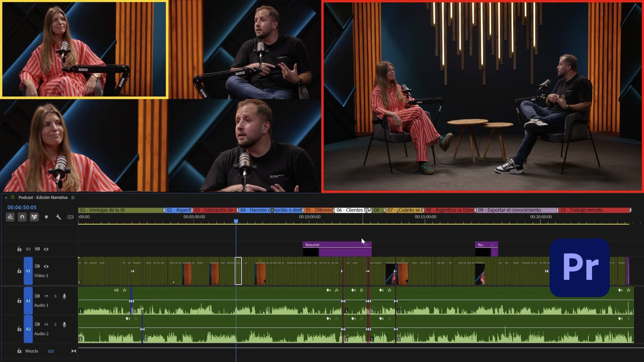Image resolution: width=644 pixels, height=362 pixels.
Task: Click the 00:06:50:05 playhead timecode field
Action: click(22, 207)
